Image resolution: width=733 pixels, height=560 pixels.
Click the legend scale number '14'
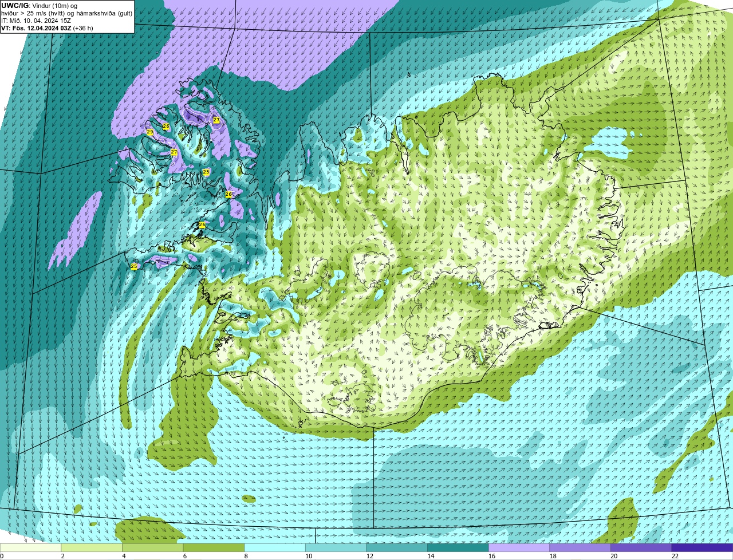(x=431, y=556)
